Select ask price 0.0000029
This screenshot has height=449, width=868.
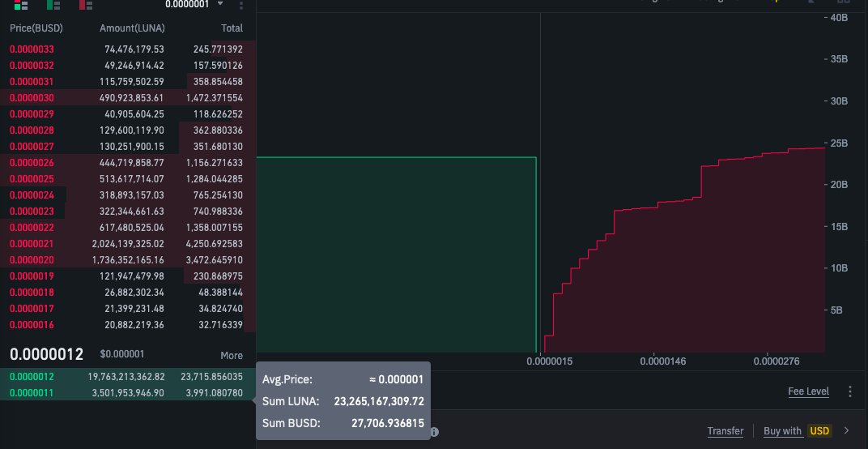point(32,114)
